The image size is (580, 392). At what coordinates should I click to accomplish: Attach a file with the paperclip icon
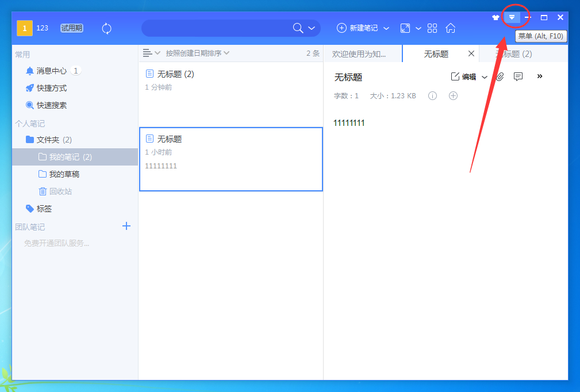pos(499,76)
